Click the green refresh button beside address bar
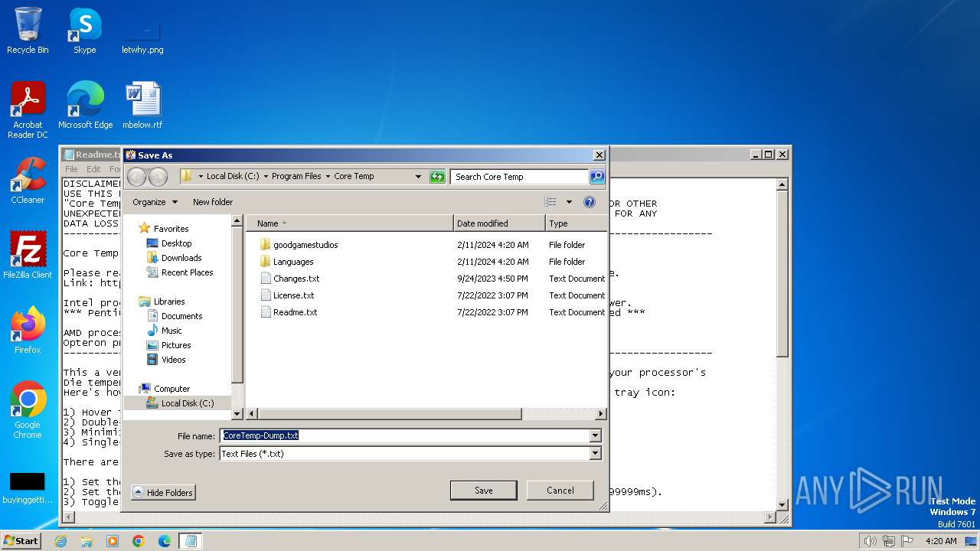This screenshot has width=980, height=551. (x=437, y=177)
